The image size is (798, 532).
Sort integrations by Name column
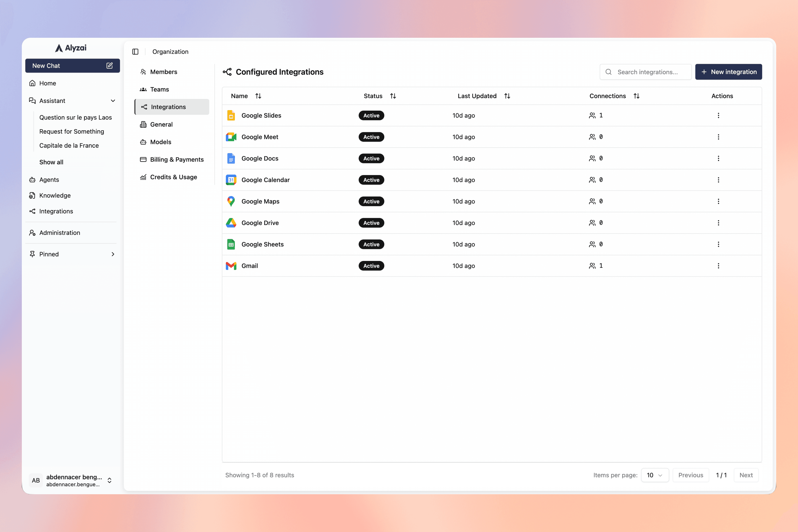(258, 96)
